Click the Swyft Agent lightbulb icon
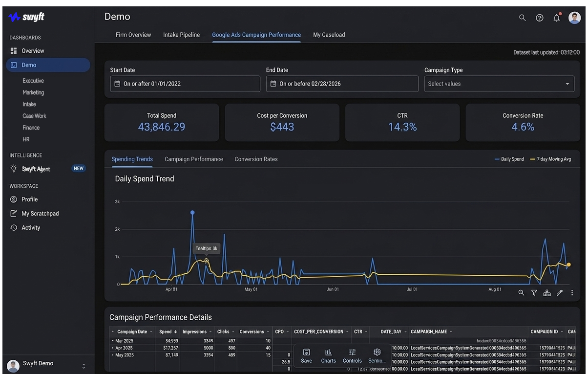588x374 pixels. [x=14, y=169]
